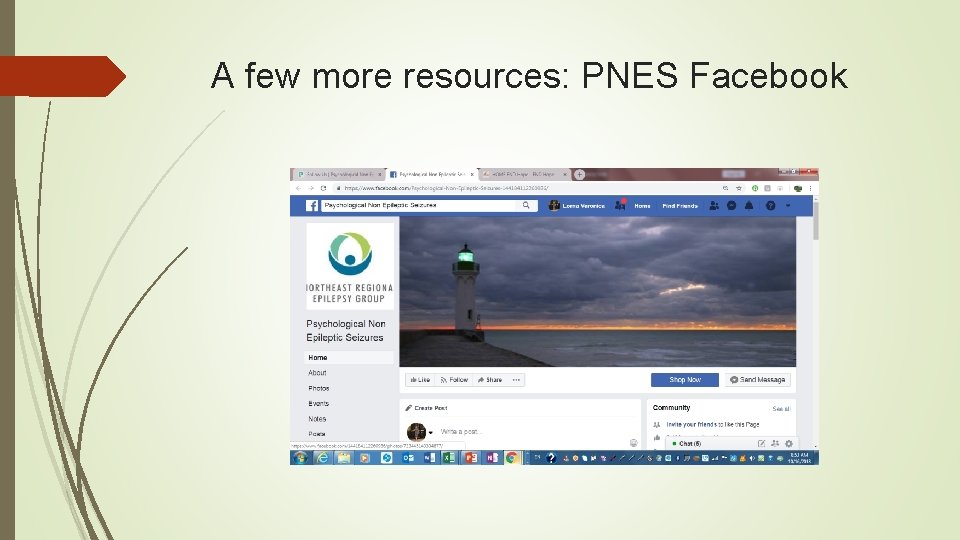
Task: Open chat settings gear icon
Action: [x=789, y=443]
